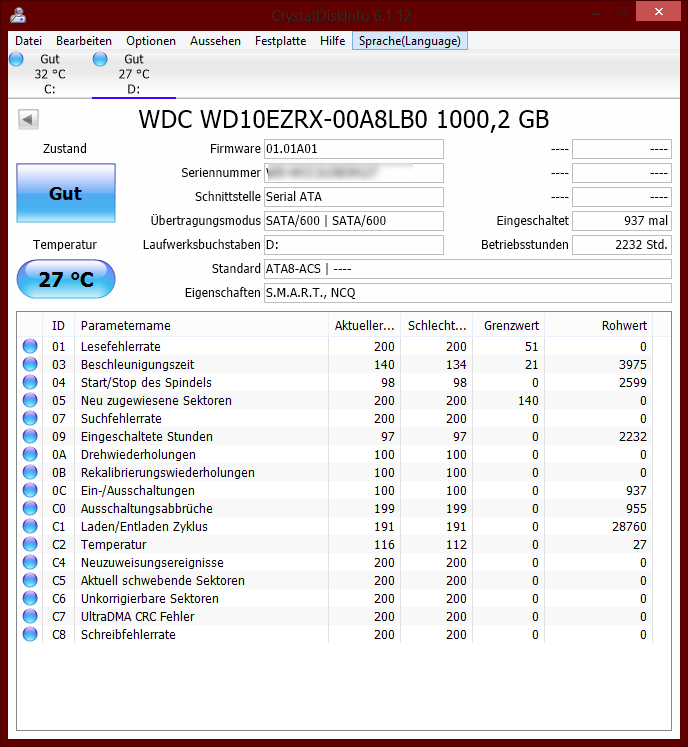Click the Aktueller... column header
Viewport: 688px width, 747px height.
pyautogui.click(x=364, y=326)
